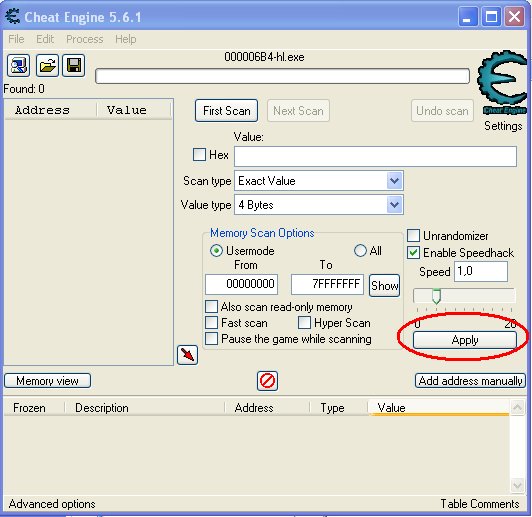The height and width of the screenshot is (517, 532).
Task: Click the To address field 7FFFFFFF
Action: [327, 284]
